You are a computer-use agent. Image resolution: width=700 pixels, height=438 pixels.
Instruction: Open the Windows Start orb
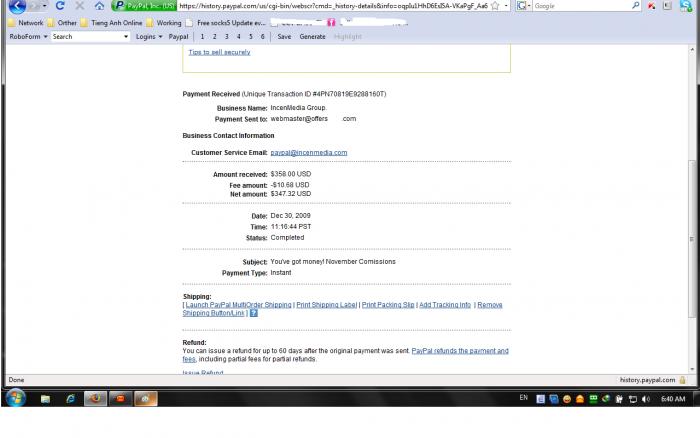click(16, 398)
